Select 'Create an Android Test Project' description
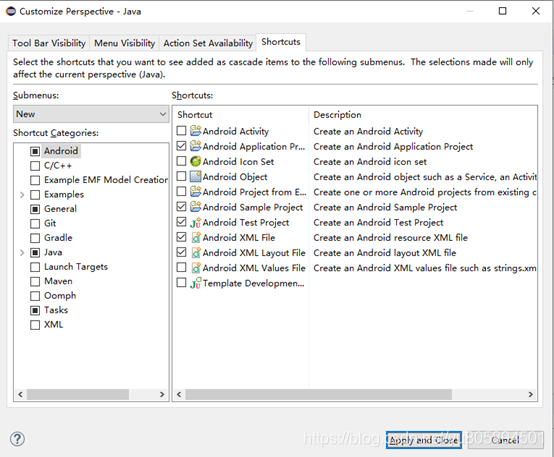 click(378, 223)
